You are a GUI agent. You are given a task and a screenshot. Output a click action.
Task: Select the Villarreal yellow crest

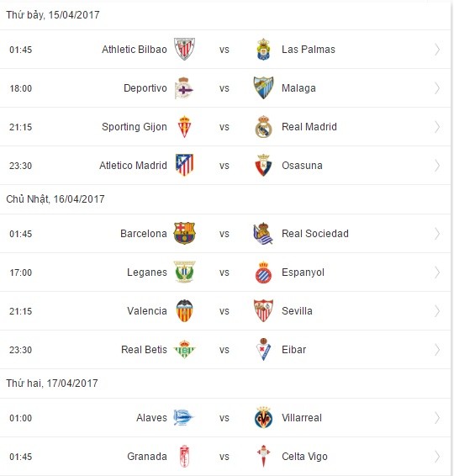point(263,418)
